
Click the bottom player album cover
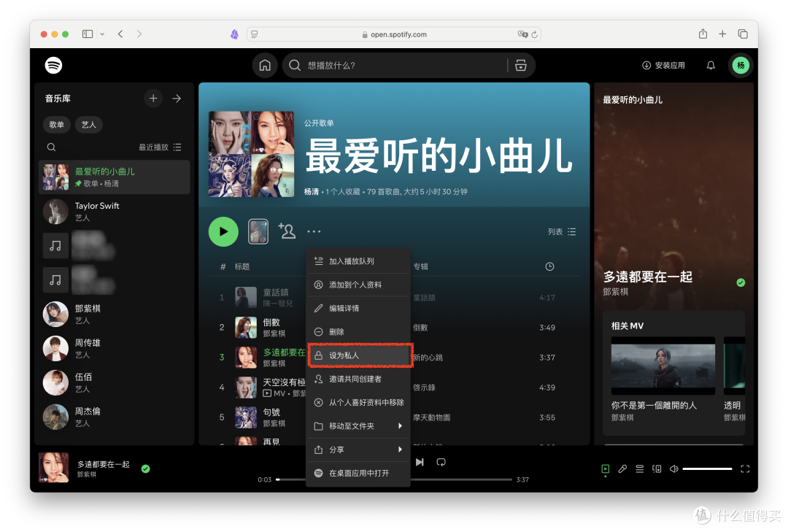(54, 468)
